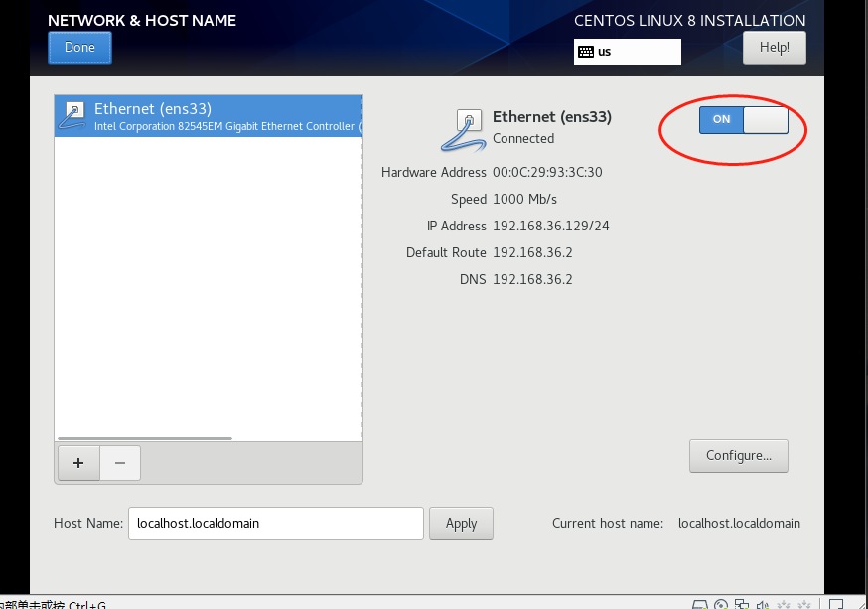Image resolution: width=868 pixels, height=609 pixels.
Task: Turn off the Ethernet ens33 ON switch
Action: (x=744, y=120)
